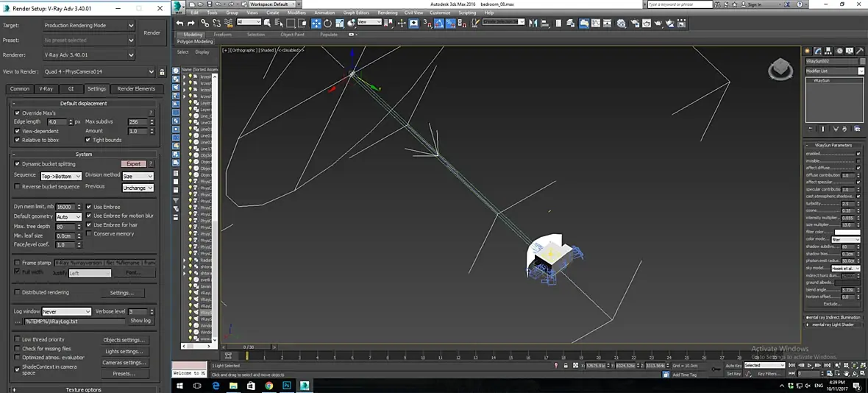Enable Reverse bucket sequence checkbox
The height and width of the screenshot is (393, 868).
point(18,187)
